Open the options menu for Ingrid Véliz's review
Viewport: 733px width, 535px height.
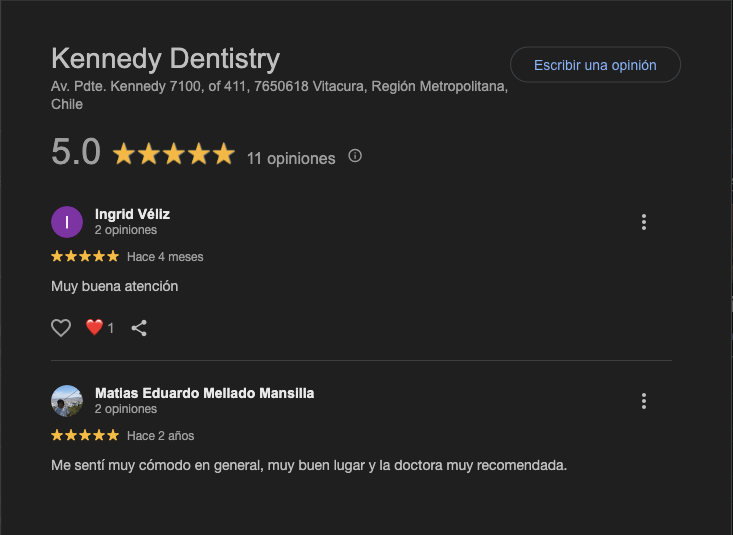click(644, 222)
